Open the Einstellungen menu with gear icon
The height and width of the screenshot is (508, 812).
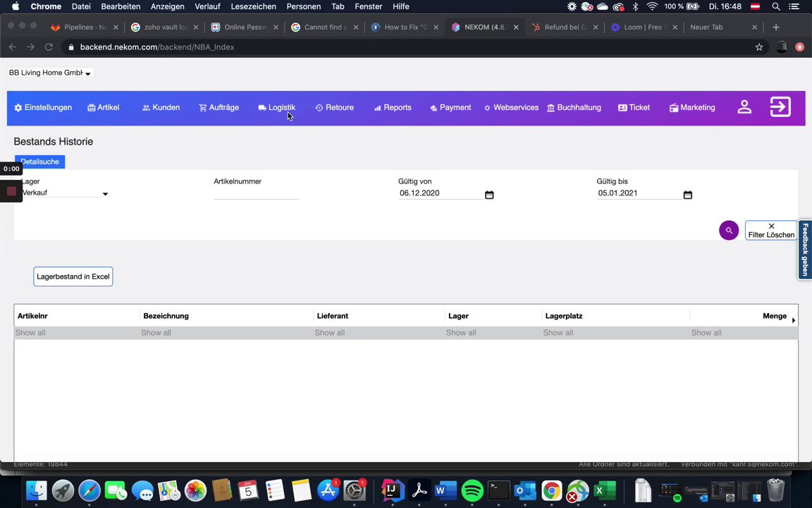click(x=43, y=108)
